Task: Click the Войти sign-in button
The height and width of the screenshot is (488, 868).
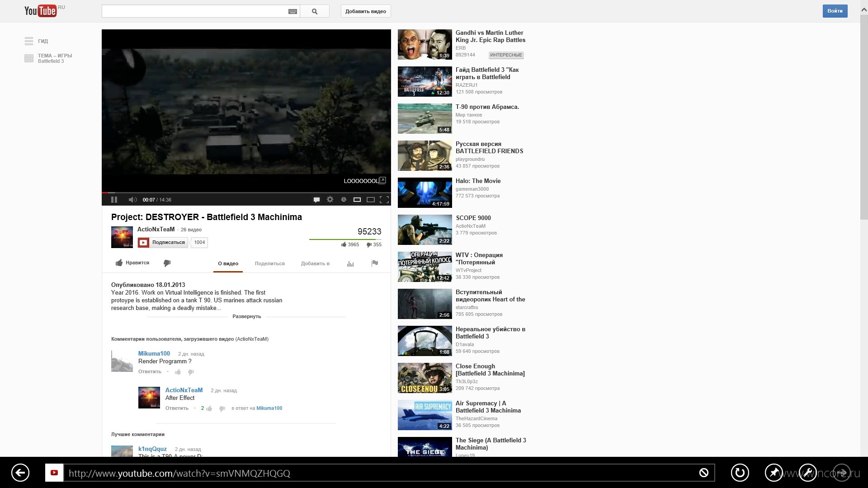Action: click(x=835, y=11)
